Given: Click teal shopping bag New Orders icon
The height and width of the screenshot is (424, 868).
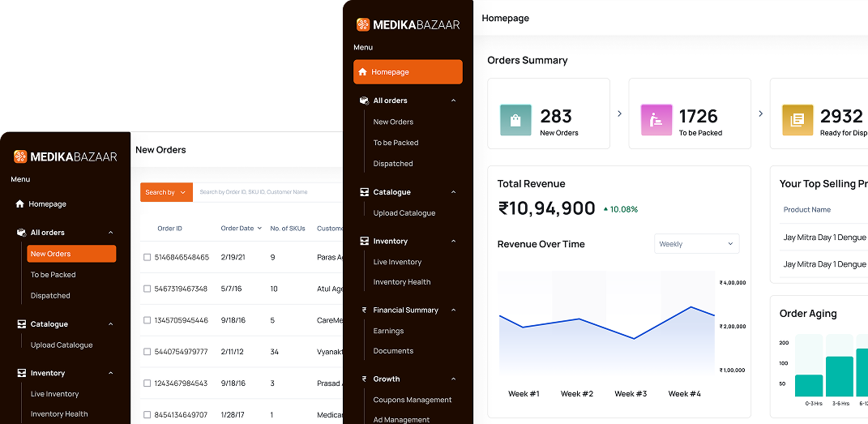Looking at the screenshot, I should tap(515, 120).
